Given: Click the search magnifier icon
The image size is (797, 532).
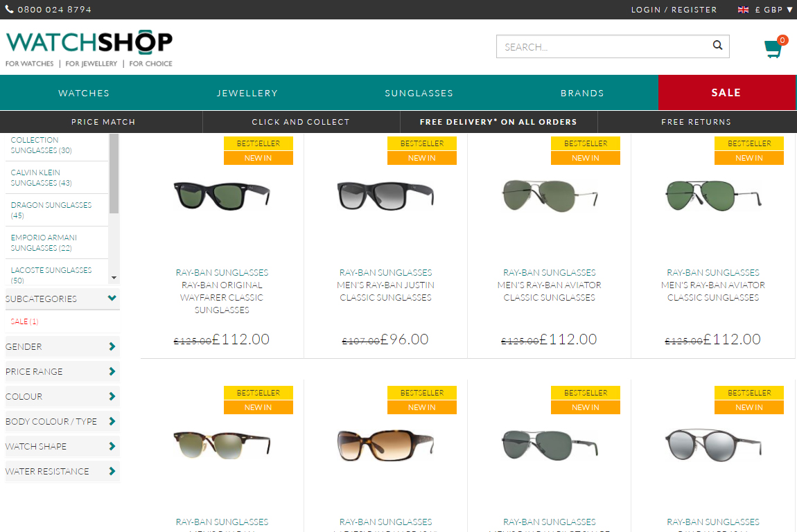Looking at the screenshot, I should click(x=717, y=45).
